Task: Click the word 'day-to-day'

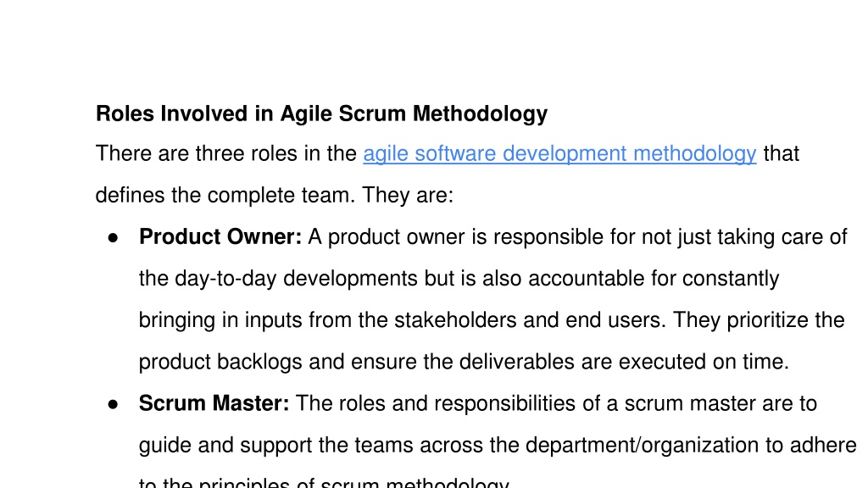Action: click(x=225, y=278)
